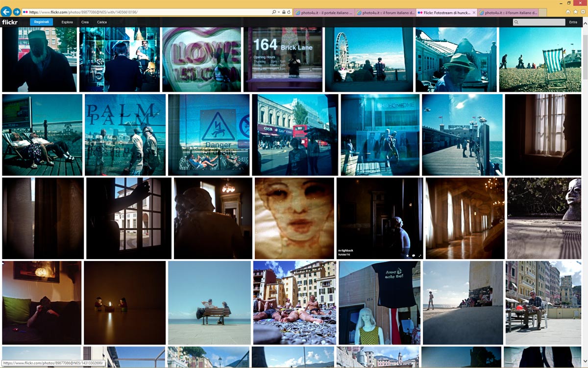This screenshot has height=368, width=588.
Task: Click the refresh icon in the address bar
Action: click(x=289, y=12)
